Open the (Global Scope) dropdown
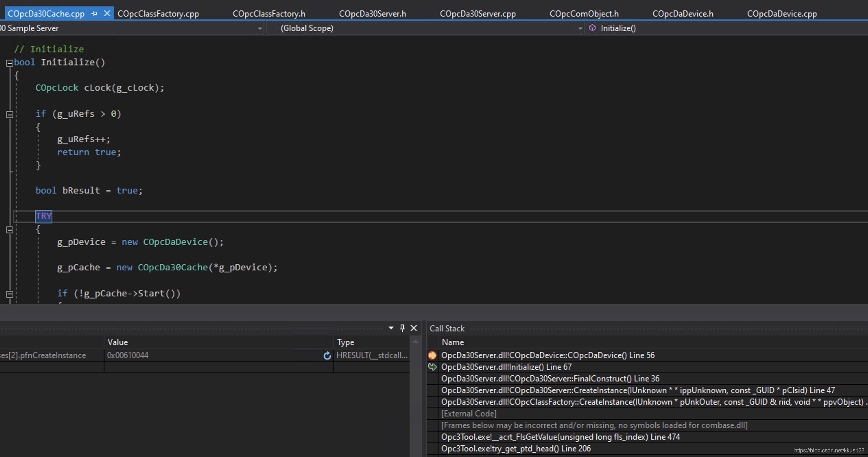This screenshot has height=457, width=868. (580, 28)
